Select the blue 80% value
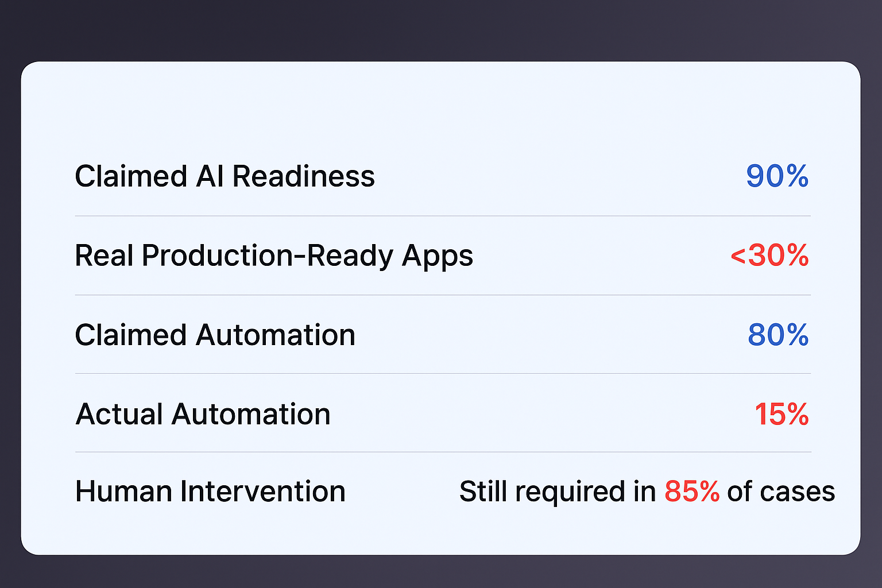The width and height of the screenshot is (882, 588). [x=778, y=335]
